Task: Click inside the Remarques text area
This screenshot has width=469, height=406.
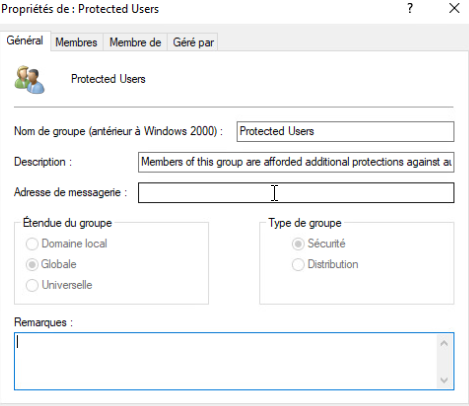Action: [x=227, y=361]
